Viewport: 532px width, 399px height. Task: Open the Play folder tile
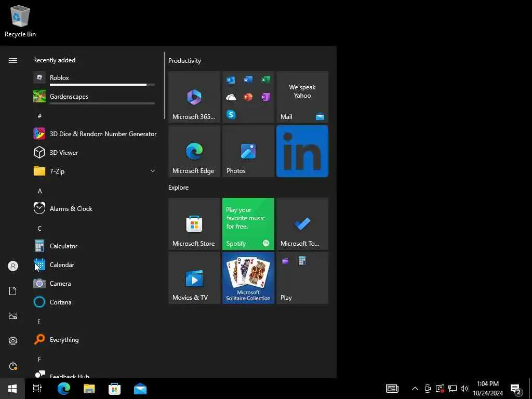(302, 278)
